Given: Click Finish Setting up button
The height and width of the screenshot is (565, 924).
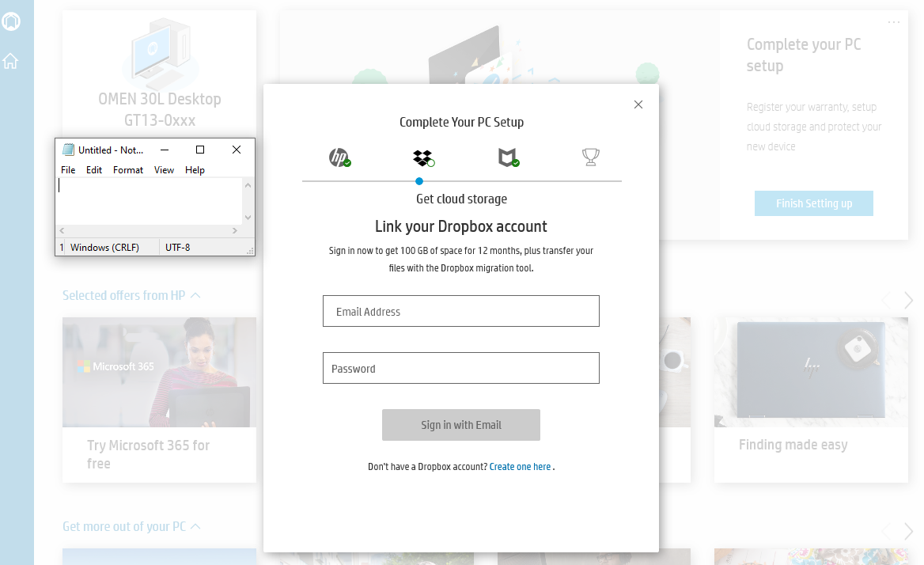Looking at the screenshot, I should tap(814, 203).
